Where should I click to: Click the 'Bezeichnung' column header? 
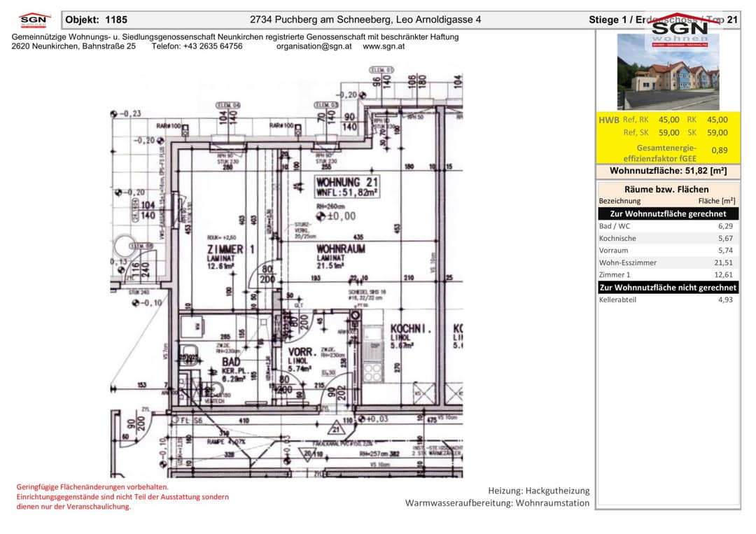(619, 201)
